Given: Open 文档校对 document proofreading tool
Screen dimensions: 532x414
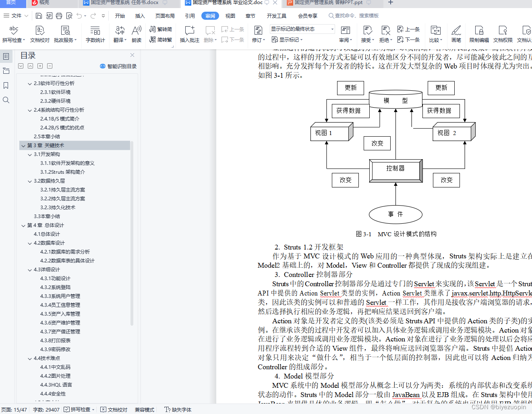Looking at the screenshot, I should pos(39,34).
